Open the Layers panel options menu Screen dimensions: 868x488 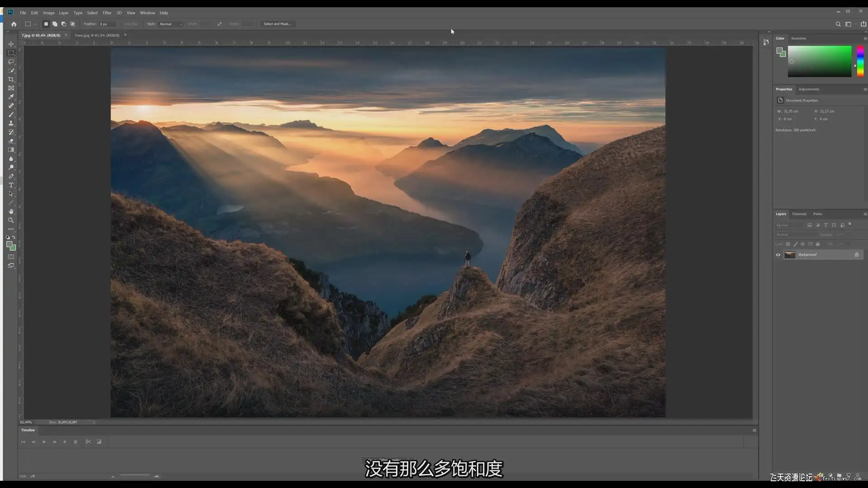click(x=865, y=214)
